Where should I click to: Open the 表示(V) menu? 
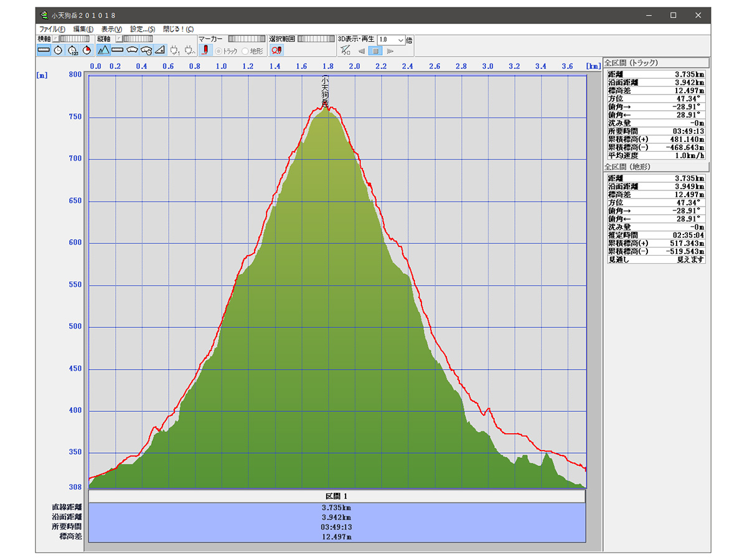(112, 29)
